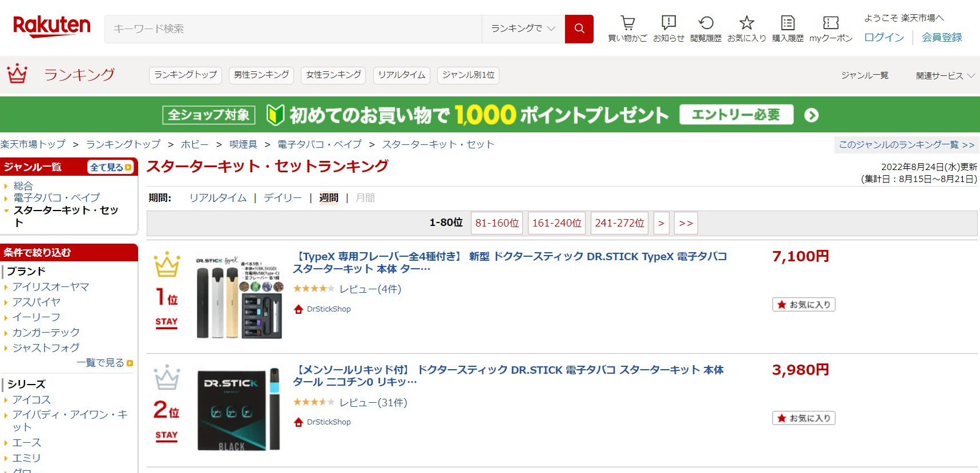Screen dimensions: 980x473
Task: Click the DrStickShop house icon for rank 1
Action: (299, 309)
